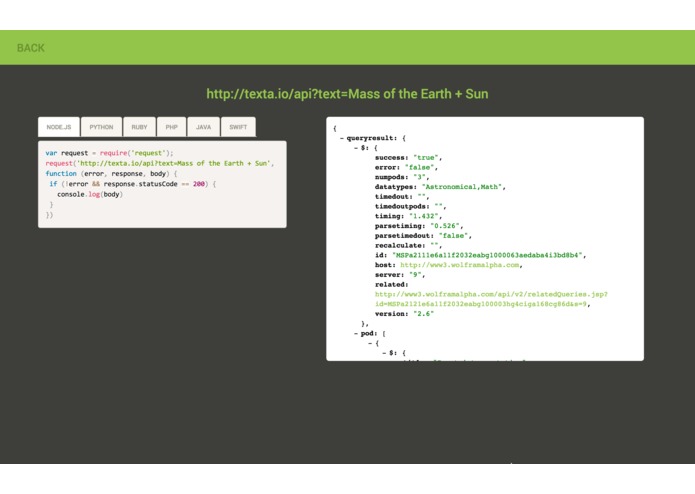Click the success value "true"

tap(426, 158)
